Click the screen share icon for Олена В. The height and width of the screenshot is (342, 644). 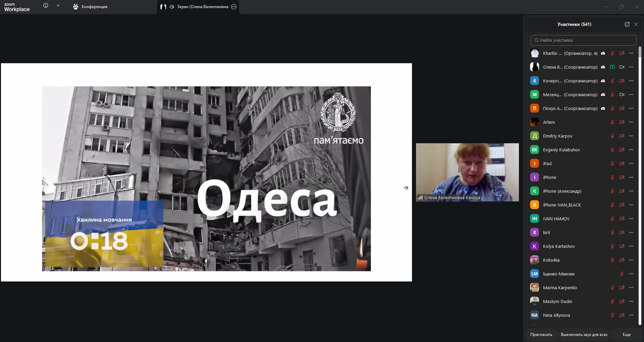coord(612,67)
